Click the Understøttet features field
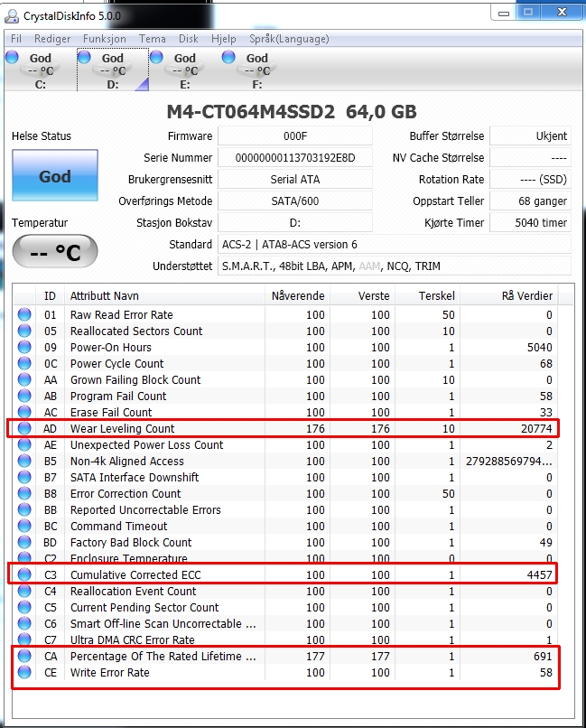This screenshot has height=728, width=586. [395, 266]
